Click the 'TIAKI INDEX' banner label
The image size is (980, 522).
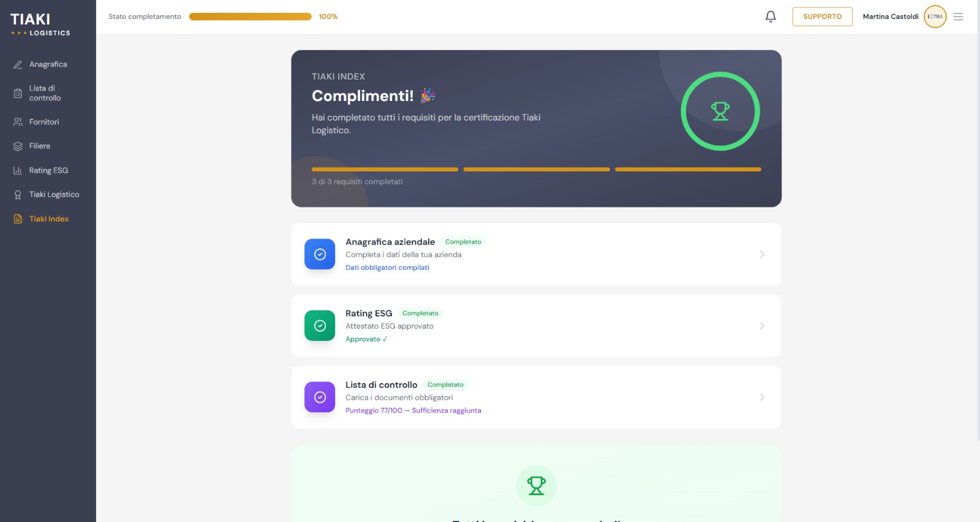(338, 76)
